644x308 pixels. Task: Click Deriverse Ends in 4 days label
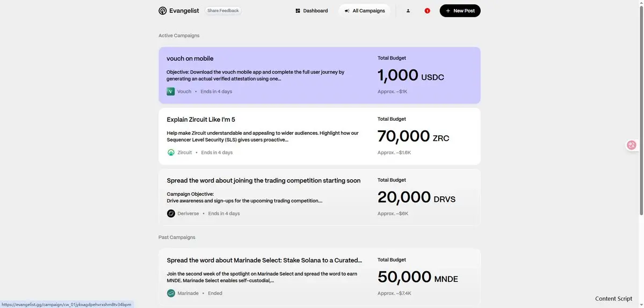tap(224, 214)
